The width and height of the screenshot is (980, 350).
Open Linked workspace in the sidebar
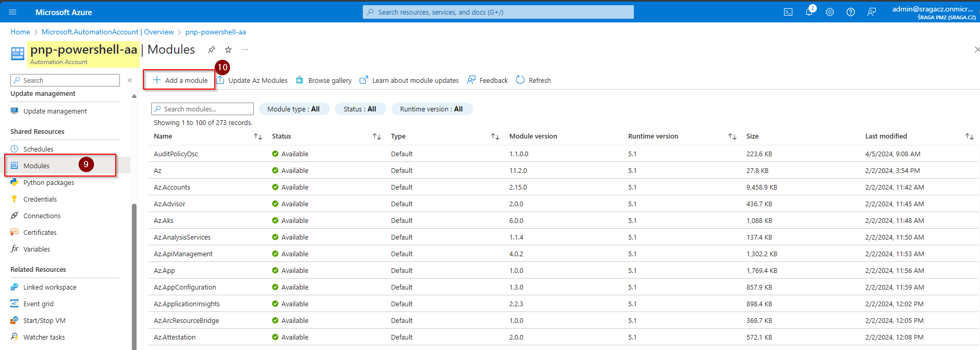click(x=50, y=287)
